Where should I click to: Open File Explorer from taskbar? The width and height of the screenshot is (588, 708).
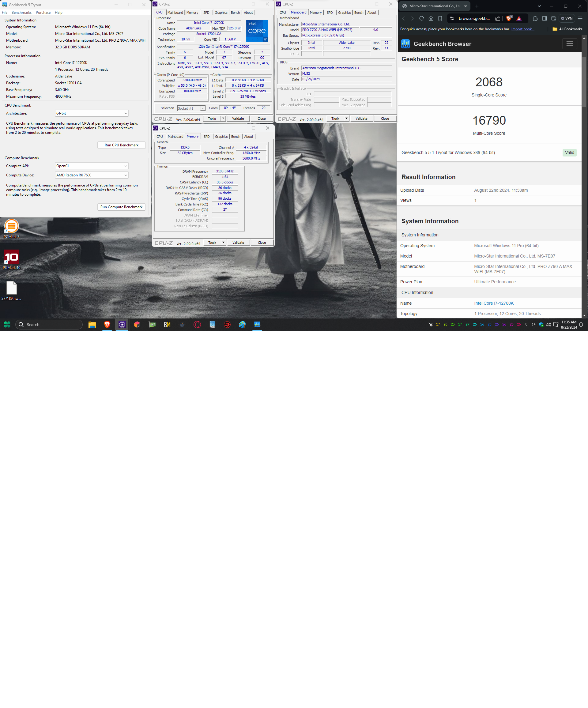pyautogui.click(x=92, y=324)
